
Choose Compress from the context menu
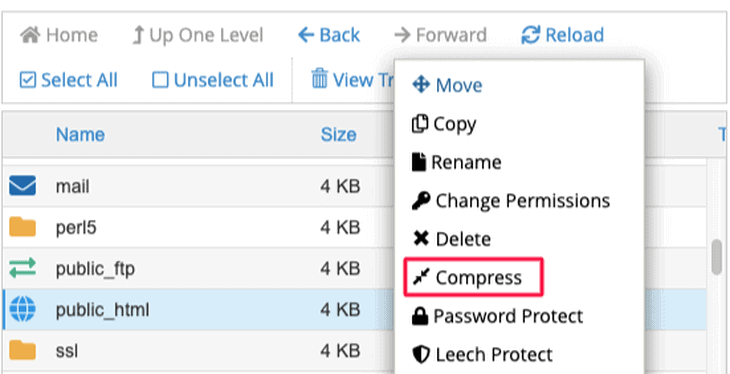point(473,278)
